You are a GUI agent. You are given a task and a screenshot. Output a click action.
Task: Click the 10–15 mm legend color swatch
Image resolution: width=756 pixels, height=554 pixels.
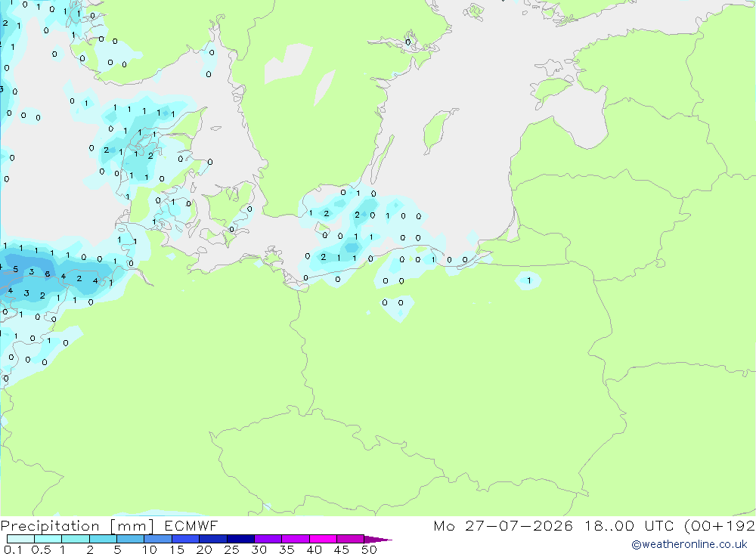click(x=158, y=539)
